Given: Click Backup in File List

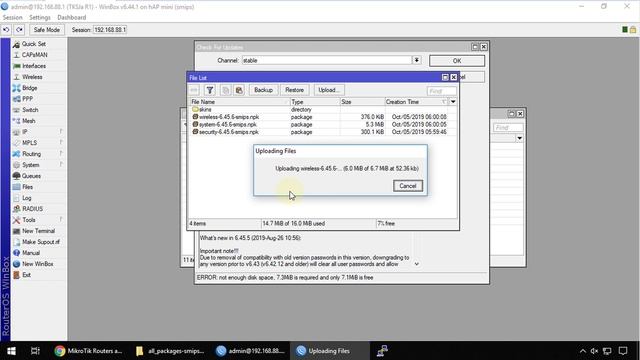Looking at the screenshot, I should (x=263, y=90).
